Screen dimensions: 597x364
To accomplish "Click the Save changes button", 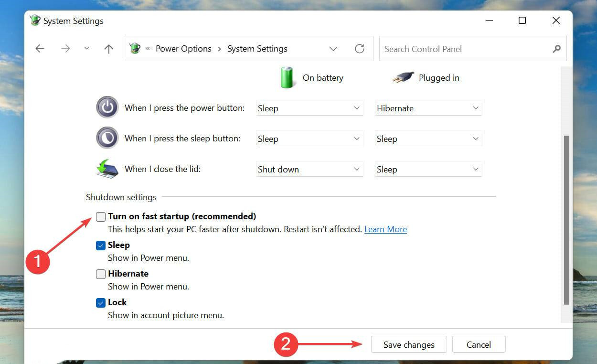I will (408, 344).
